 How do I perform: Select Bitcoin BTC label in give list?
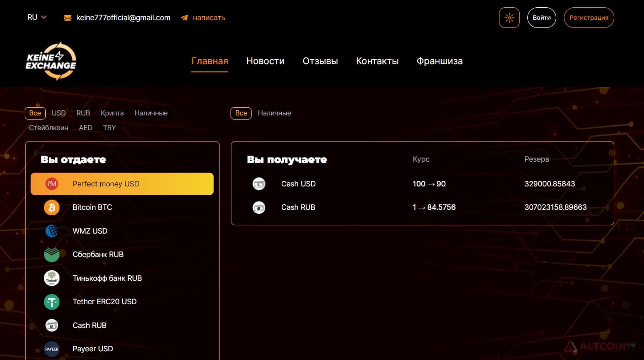click(92, 207)
